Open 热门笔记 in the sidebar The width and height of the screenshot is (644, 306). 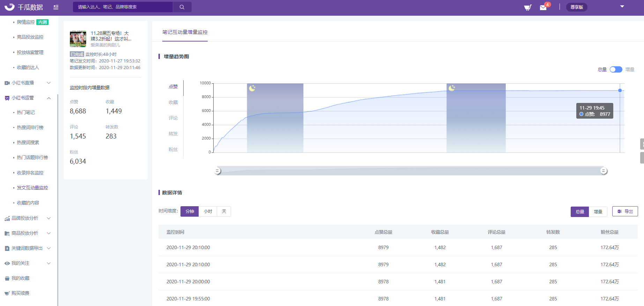pyautogui.click(x=26, y=112)
